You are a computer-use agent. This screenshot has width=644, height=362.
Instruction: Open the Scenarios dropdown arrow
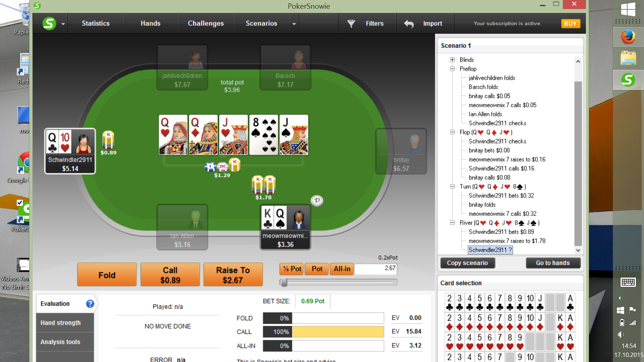pos(294,24)
